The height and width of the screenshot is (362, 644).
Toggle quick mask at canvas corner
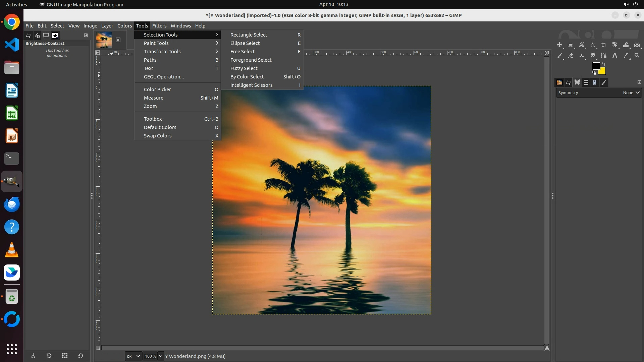[98, 348]
